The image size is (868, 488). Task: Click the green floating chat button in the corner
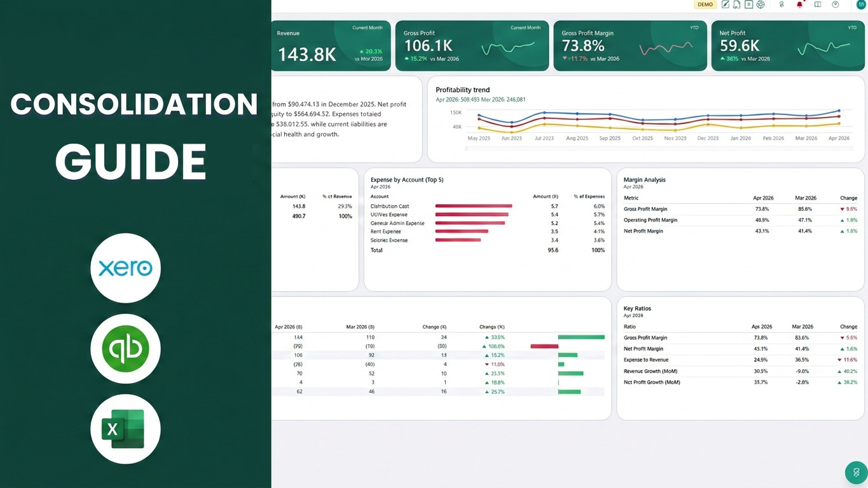(857, 473)
